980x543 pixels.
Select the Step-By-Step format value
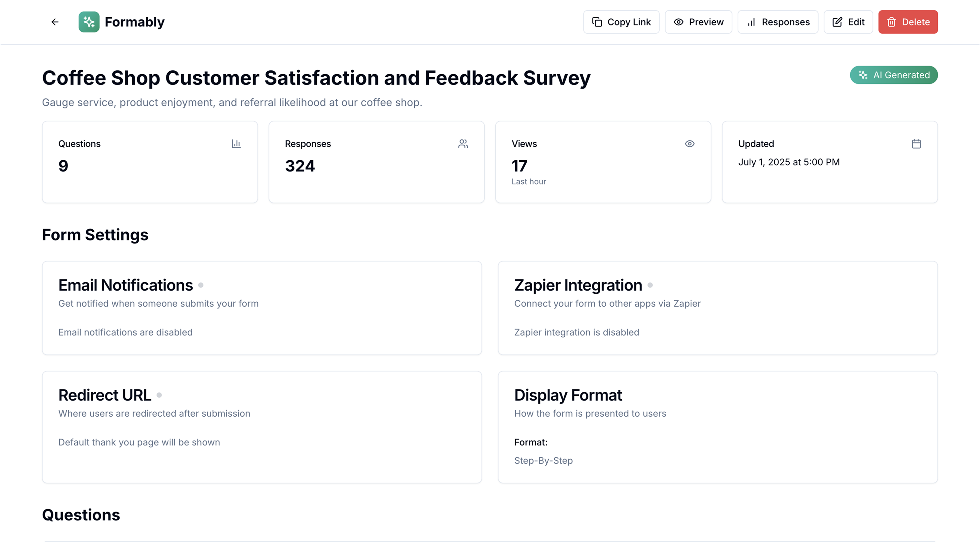tap(543, 461)
